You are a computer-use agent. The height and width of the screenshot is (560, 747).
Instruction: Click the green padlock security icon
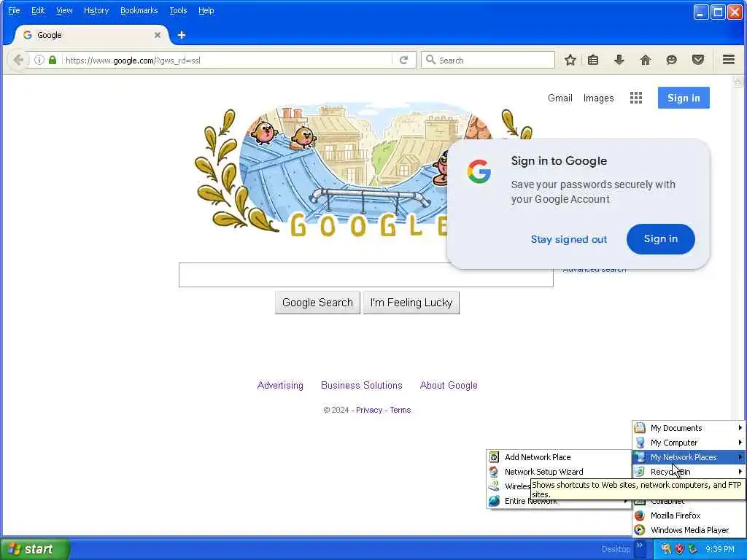point(53,60)
